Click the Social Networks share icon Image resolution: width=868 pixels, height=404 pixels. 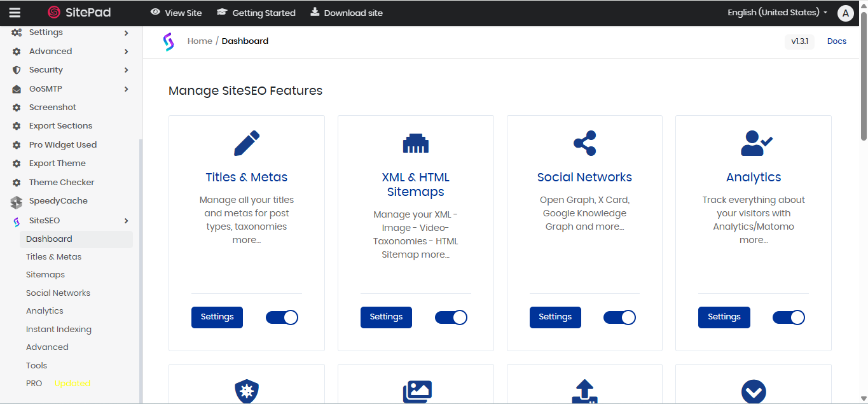coord(584,143)
